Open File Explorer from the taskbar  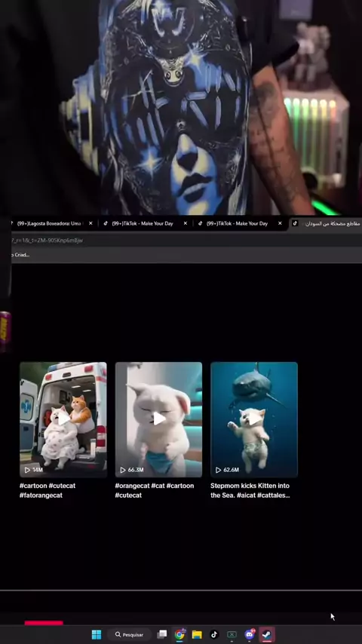click(x=197, y=634)
